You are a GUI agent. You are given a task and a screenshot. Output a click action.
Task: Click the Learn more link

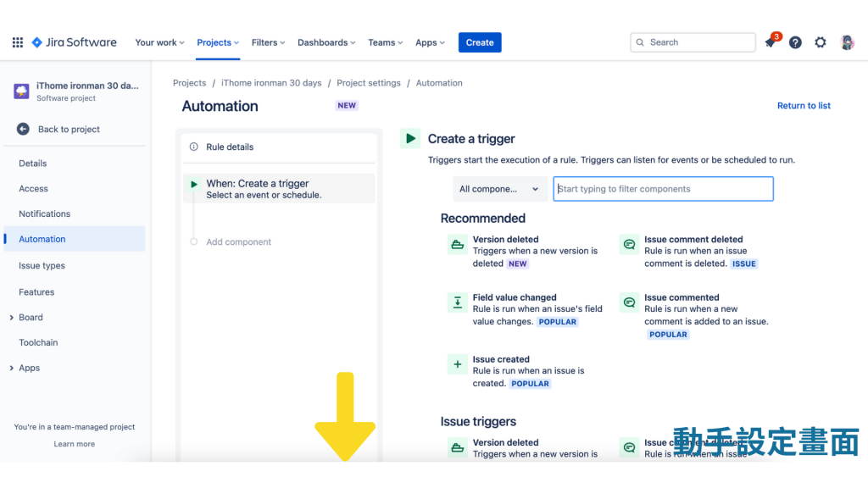pyautogui.click(x=75, y=444)
